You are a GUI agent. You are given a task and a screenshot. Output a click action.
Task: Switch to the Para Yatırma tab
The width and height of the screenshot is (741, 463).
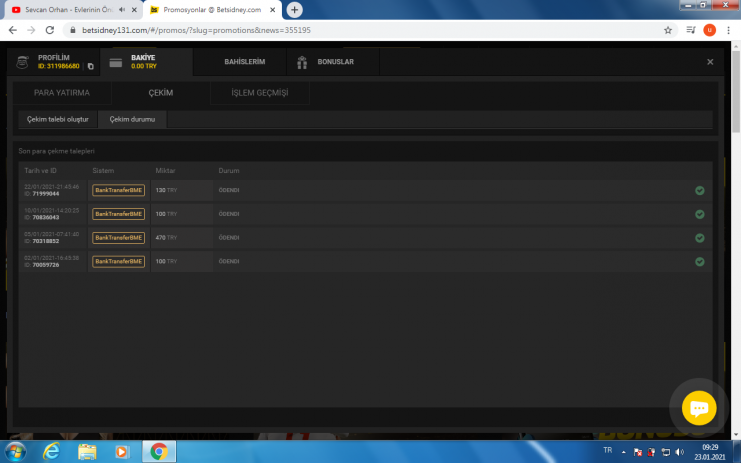coord(62,93)
